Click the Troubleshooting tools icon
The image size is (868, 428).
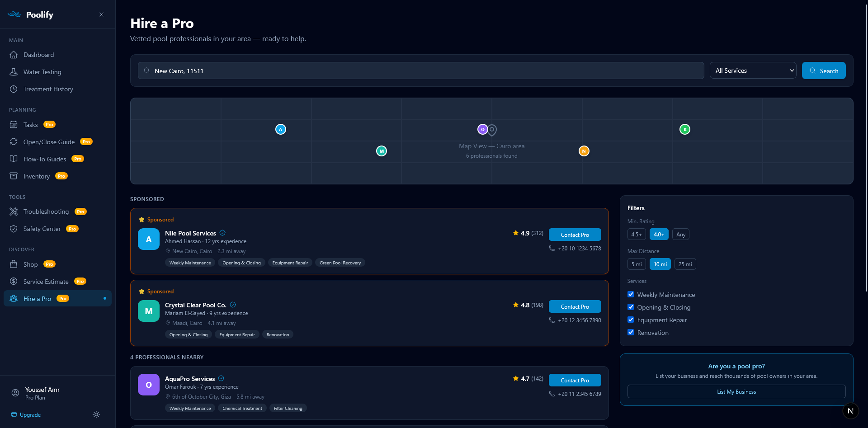[14, 212]
